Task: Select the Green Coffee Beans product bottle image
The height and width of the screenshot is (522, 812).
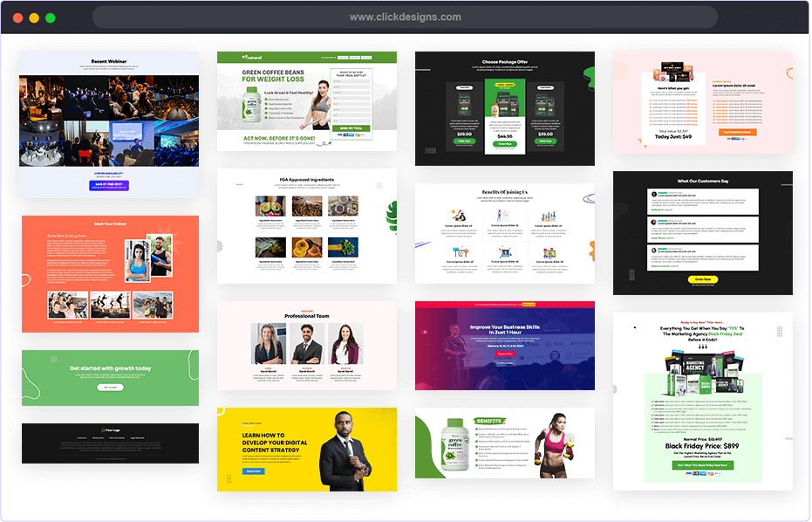Action: [252, 107]
